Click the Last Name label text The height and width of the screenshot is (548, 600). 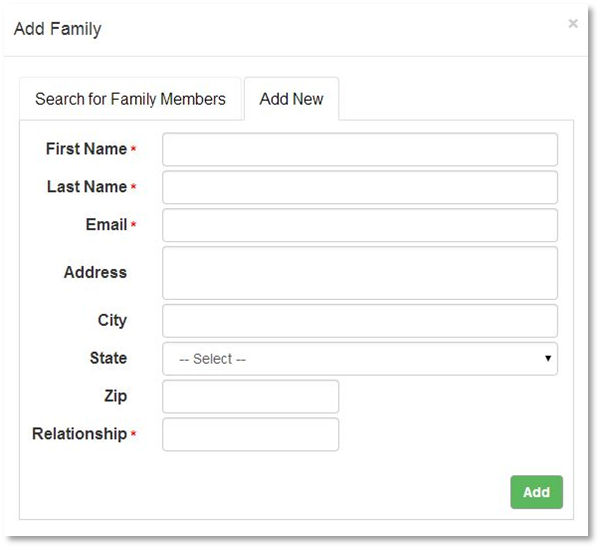(x=86, y=187)
